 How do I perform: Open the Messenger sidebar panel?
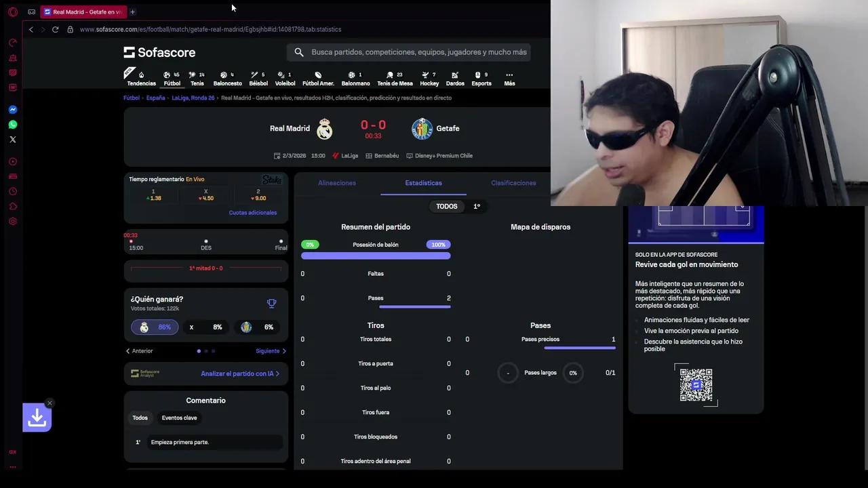coord(13,109)
